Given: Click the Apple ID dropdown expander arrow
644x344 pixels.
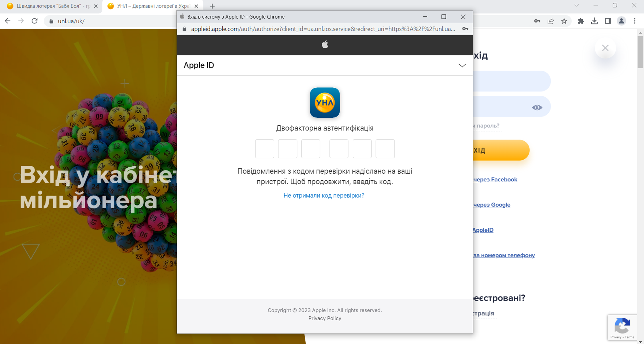Looking at the screenshot, I should pos(462,65).
